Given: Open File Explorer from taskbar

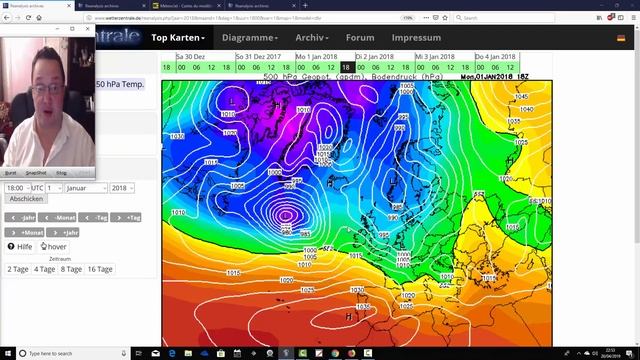Looking at the screenshot, I should (x=188, y=353).
